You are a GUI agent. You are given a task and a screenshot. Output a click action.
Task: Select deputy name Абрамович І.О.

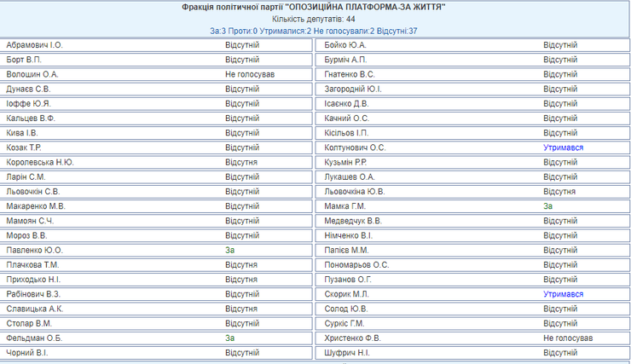(34, 44)
